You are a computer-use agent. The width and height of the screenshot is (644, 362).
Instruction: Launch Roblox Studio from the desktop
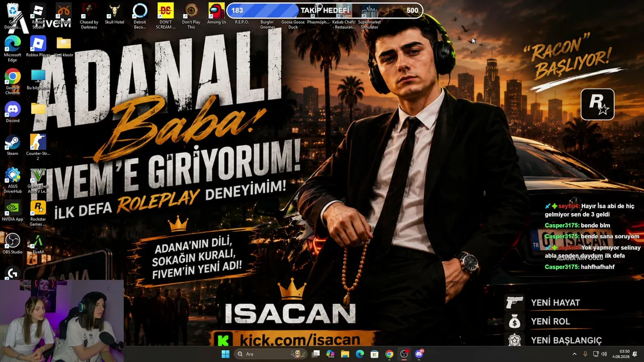[38, 15]
